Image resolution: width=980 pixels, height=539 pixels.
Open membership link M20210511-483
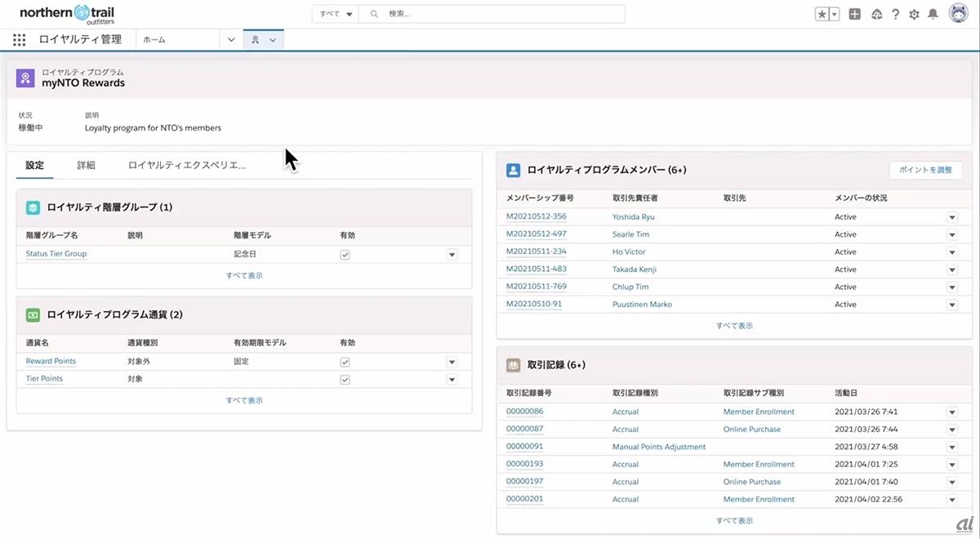536,269
